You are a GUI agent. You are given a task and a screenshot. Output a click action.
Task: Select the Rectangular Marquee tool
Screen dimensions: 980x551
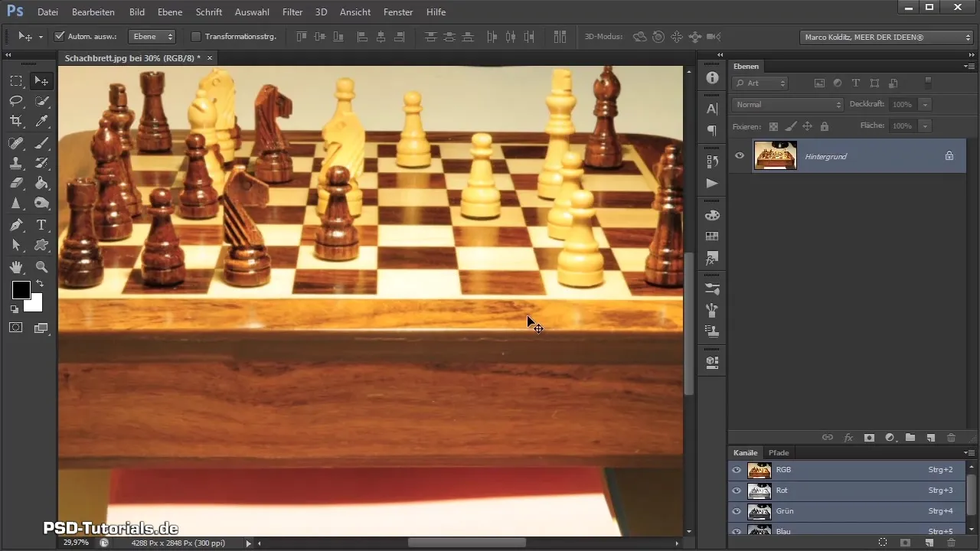[16, 81]
